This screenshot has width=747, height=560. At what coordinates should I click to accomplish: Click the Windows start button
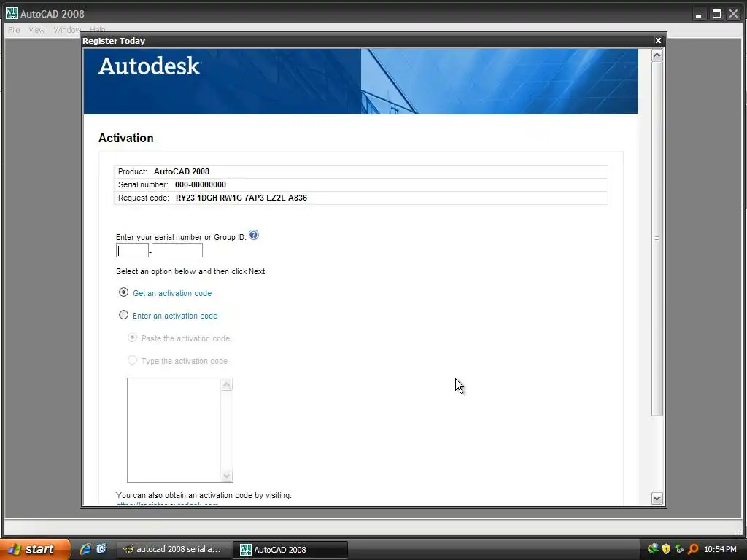[35, 549]
